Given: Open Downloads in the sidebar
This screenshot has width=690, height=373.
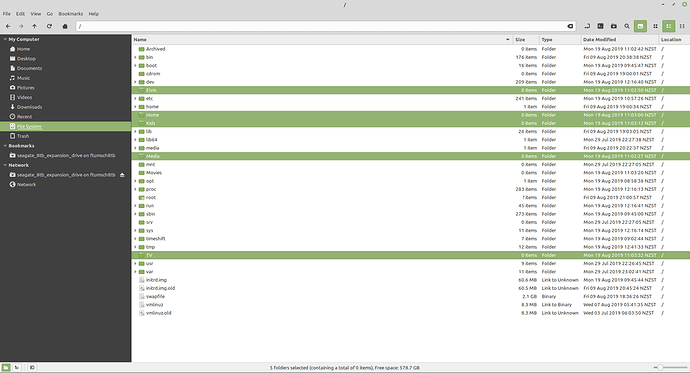Looking at the screenshot, I should (x=66, y=107).
